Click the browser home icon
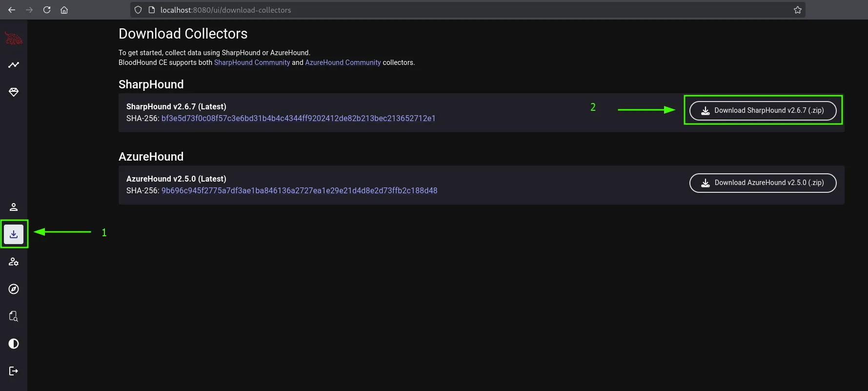Image resolution: width=868 pixels, height=391 pixels. [x=64, y=10]
